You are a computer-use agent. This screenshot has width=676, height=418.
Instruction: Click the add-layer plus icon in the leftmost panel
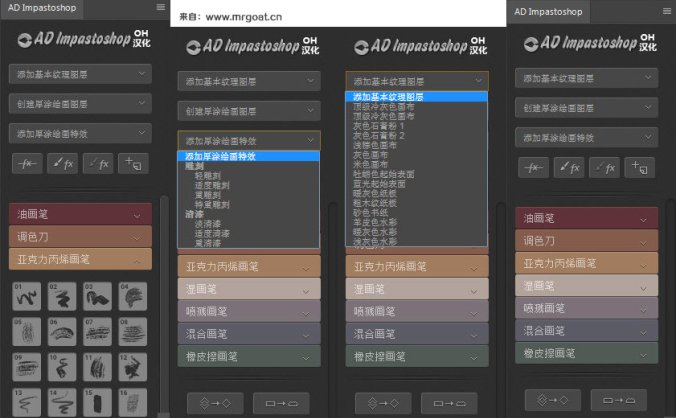[133, 163]
